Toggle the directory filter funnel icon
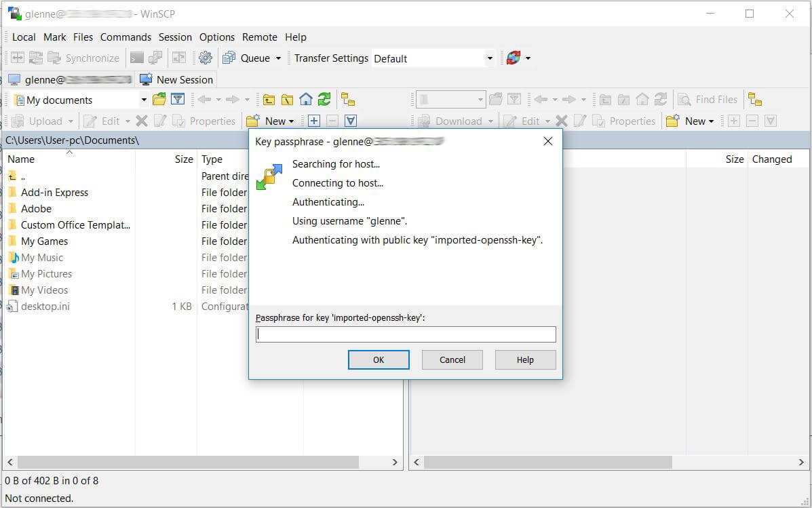 178,99
